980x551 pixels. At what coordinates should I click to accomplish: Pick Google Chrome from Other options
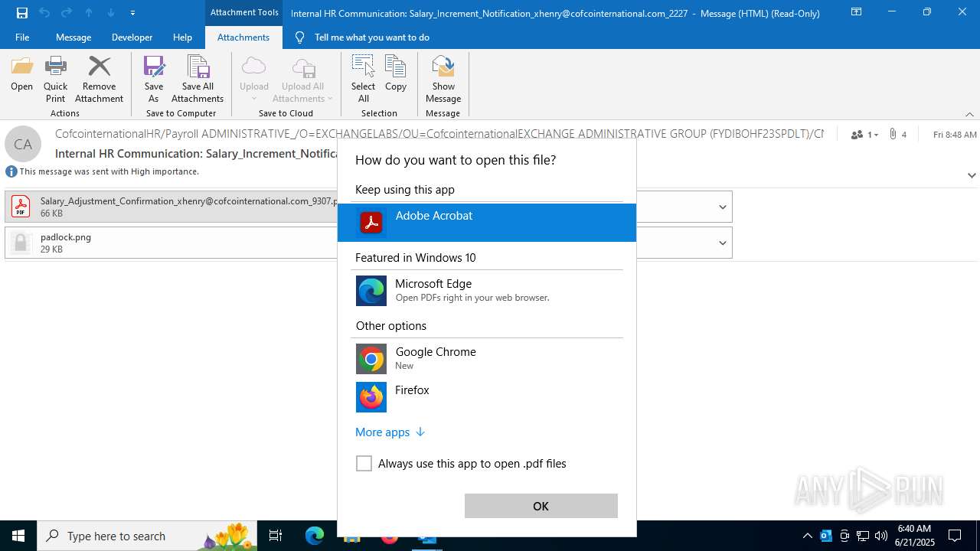tap(487, 358)
